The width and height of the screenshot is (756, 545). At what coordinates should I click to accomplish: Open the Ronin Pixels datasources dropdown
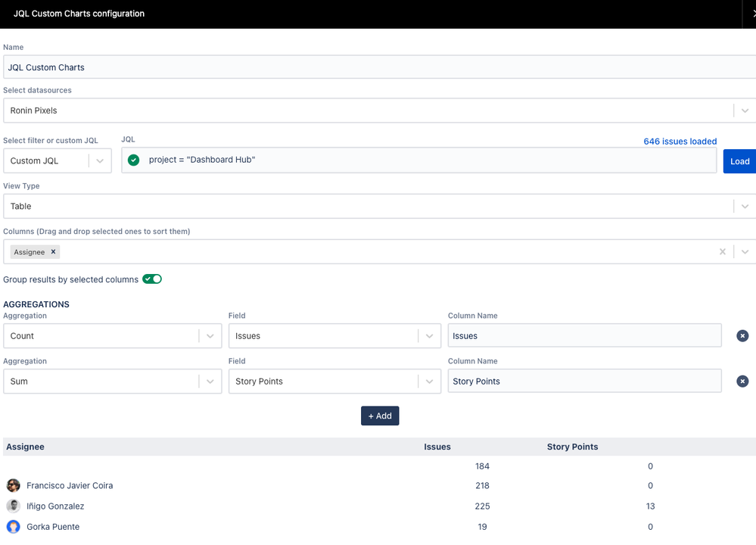pyautogui.click(x=745, y=111)
